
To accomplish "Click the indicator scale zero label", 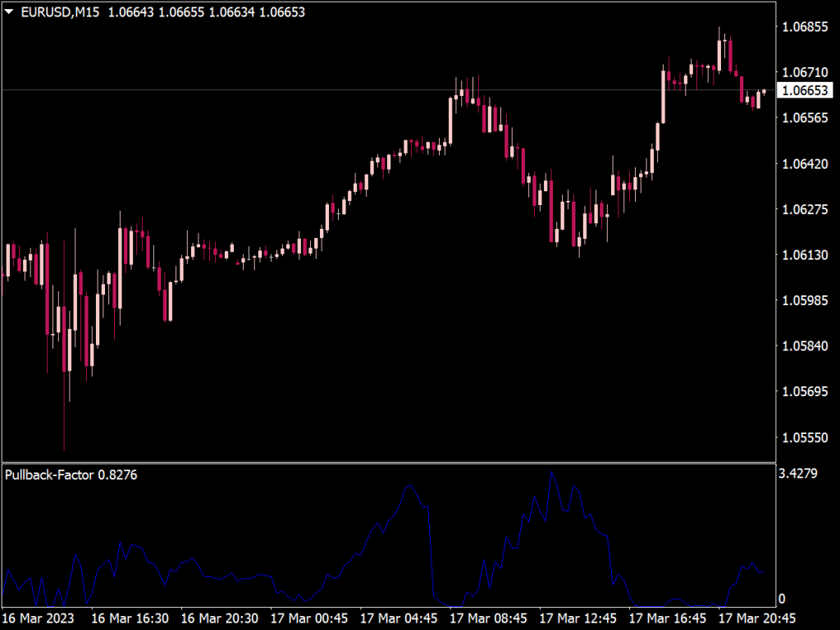I will click(x=782, y=598).
